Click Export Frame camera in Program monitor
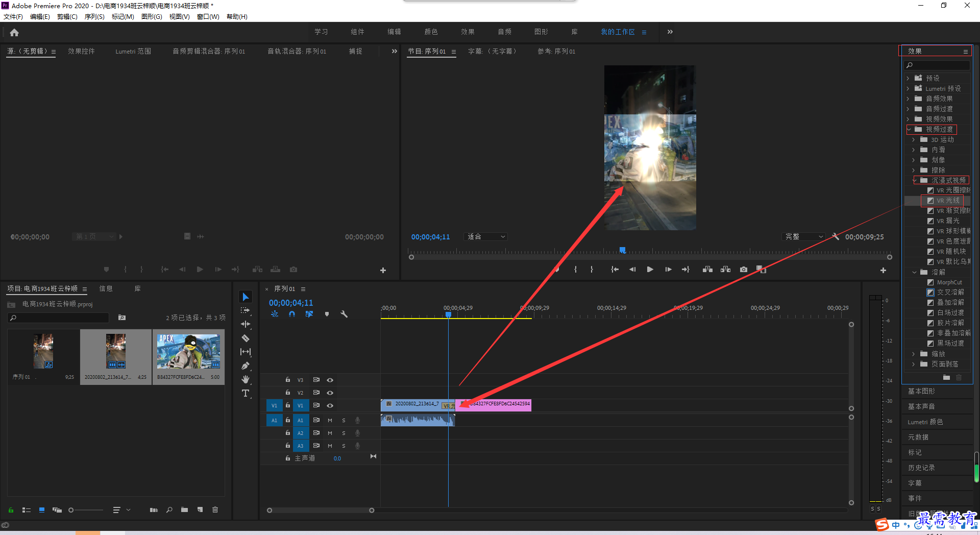The width and height of the screenshot is (980, 535). point(744,270)
